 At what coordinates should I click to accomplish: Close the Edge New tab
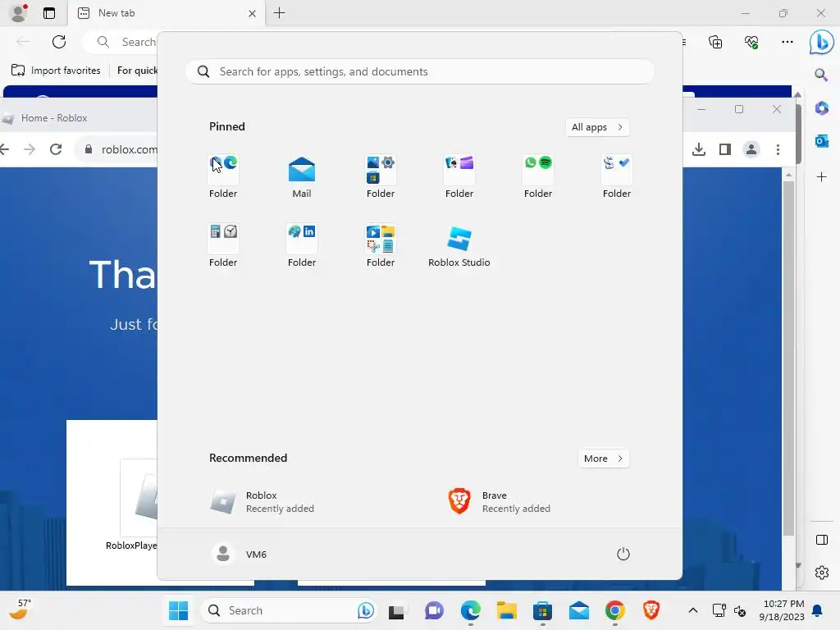[253, 13]
